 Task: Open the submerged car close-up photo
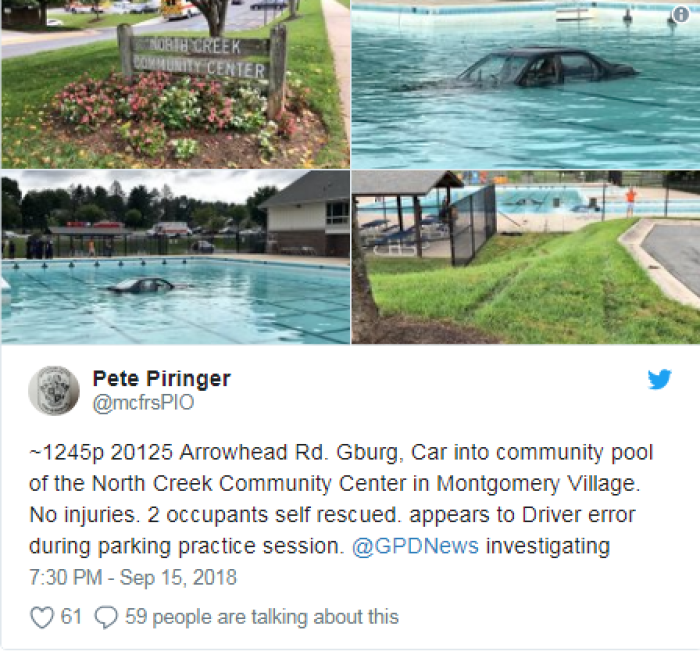point(525,84)
